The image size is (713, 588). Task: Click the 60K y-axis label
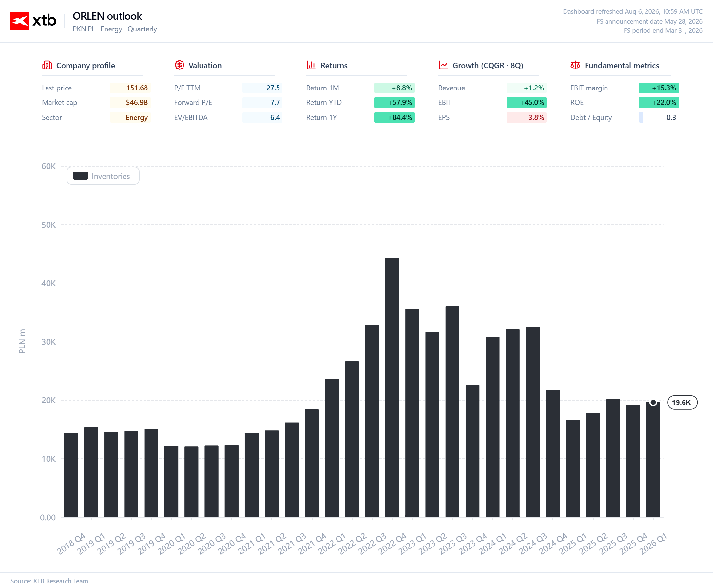click(48, 166)
